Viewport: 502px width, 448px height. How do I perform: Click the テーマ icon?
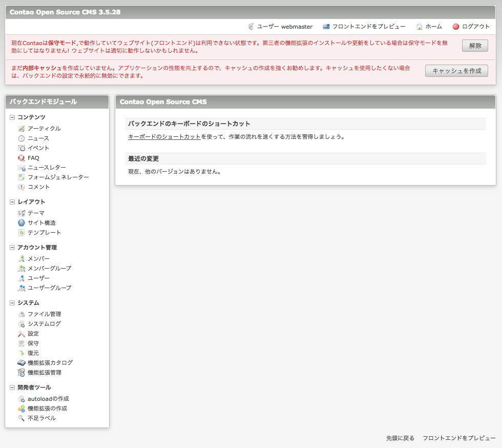click(x=22, y=213)
